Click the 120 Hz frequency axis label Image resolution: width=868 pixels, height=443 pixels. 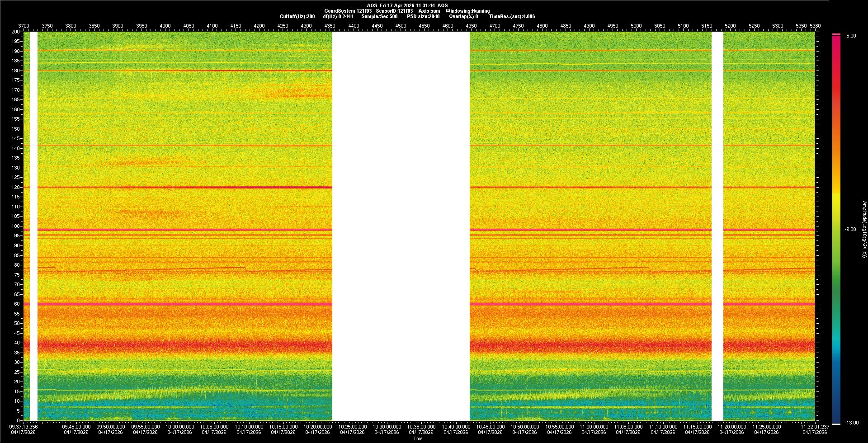16,187
